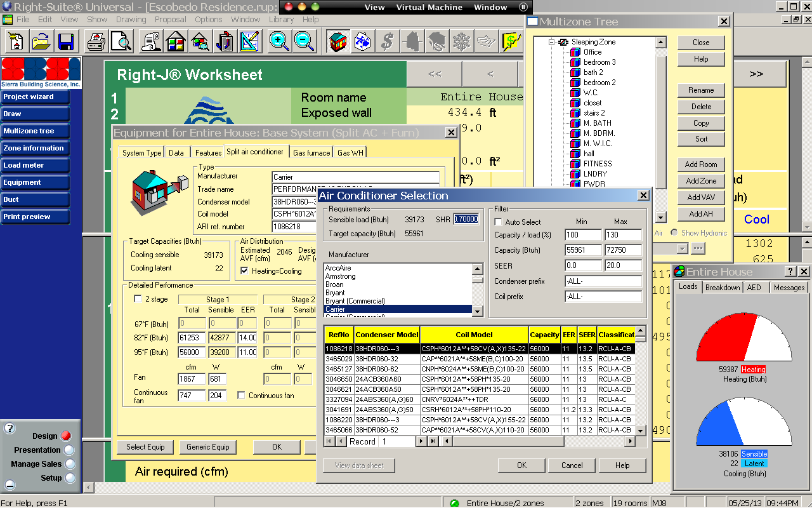812x508 pixels.
Task: Enable the Auto Select checkbox
Action: 498,222
